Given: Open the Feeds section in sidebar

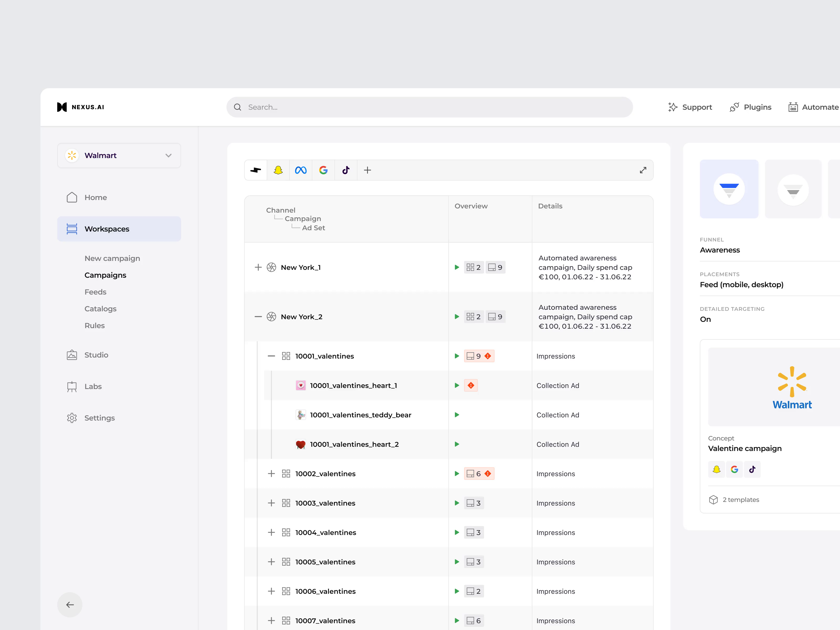Looking at the screenshot, I should coord(95,292).
